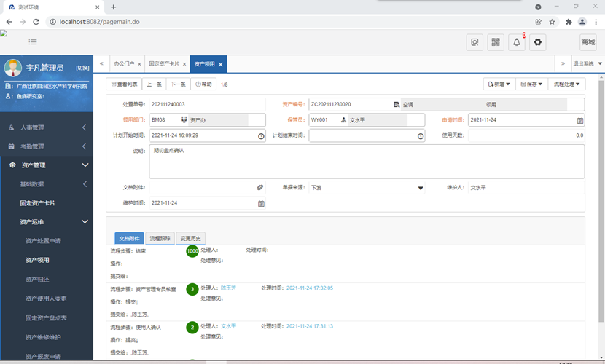Expand the 人事管理 menu
The width and height of the screenshot is (605, 364).
click(x=47, y=127)
